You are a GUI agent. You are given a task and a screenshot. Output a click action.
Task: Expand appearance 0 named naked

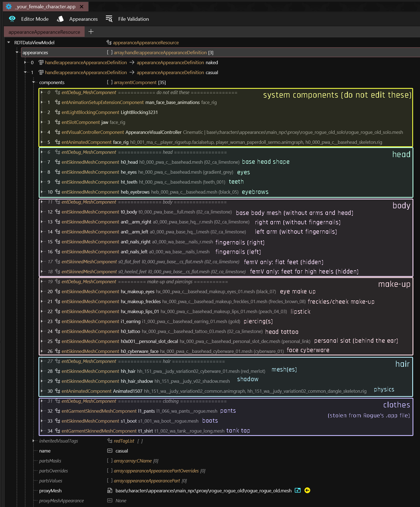[x=25, y=63]
